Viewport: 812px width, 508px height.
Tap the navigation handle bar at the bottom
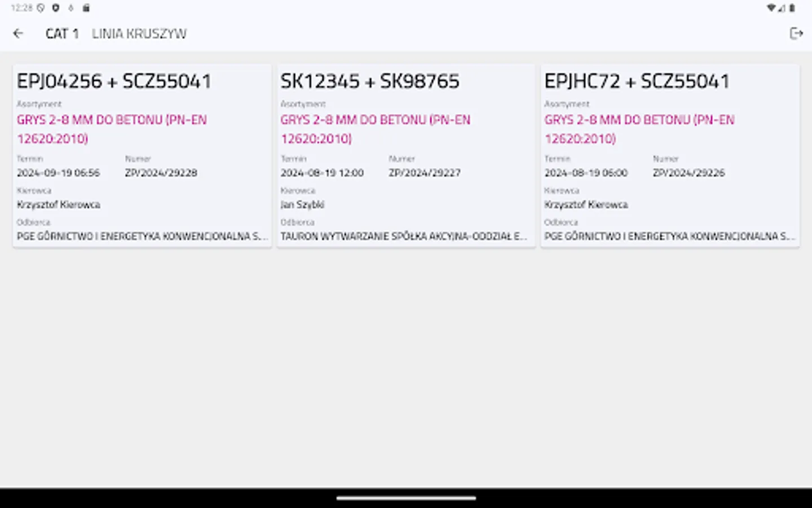coord(405,499)
